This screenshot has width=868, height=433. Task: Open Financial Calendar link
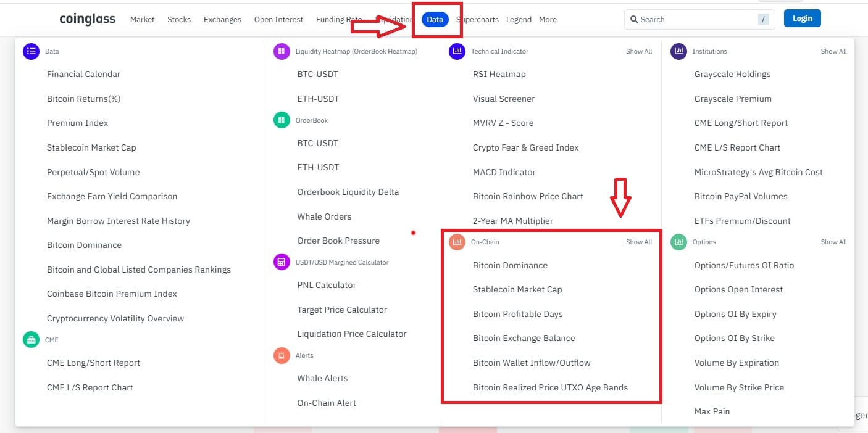tap(83, 74)
